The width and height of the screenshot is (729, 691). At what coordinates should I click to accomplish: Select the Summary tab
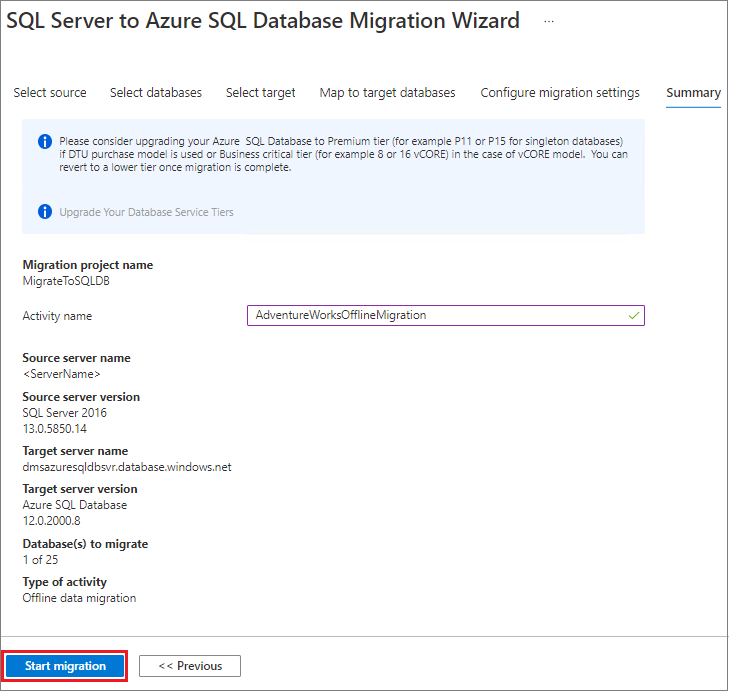click(x=693, y=93)
